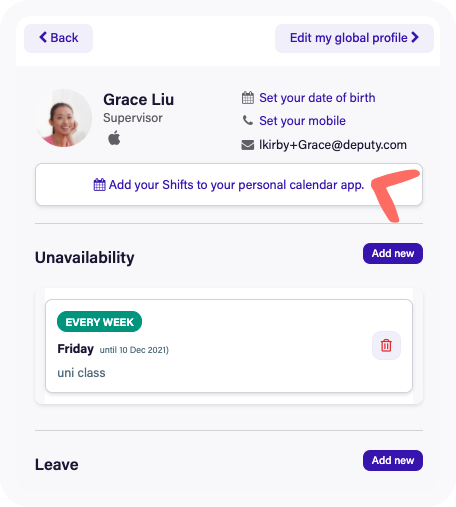Viewport: 456px width, 507px height.
Task: Add new Leave request
Action: [x=393, y=460]
